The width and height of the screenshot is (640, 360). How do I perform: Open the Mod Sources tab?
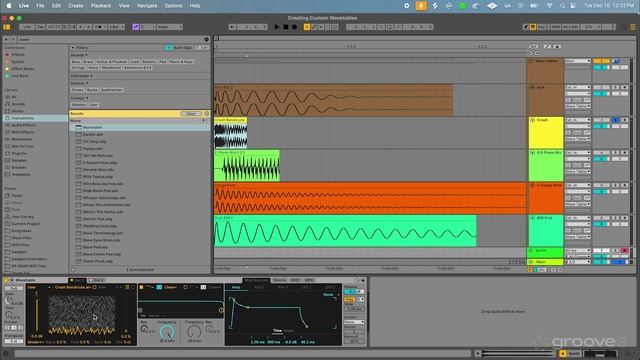tap(256, 280)
